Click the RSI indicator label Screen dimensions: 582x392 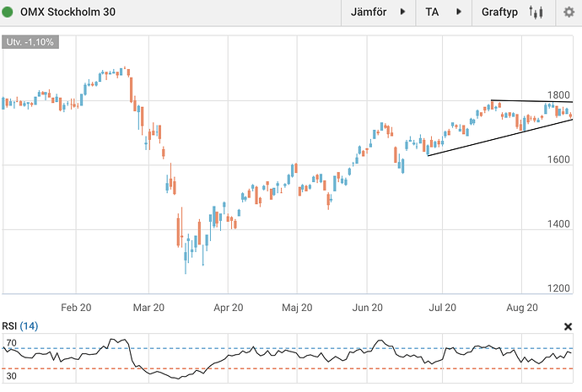tap(8, 326)
